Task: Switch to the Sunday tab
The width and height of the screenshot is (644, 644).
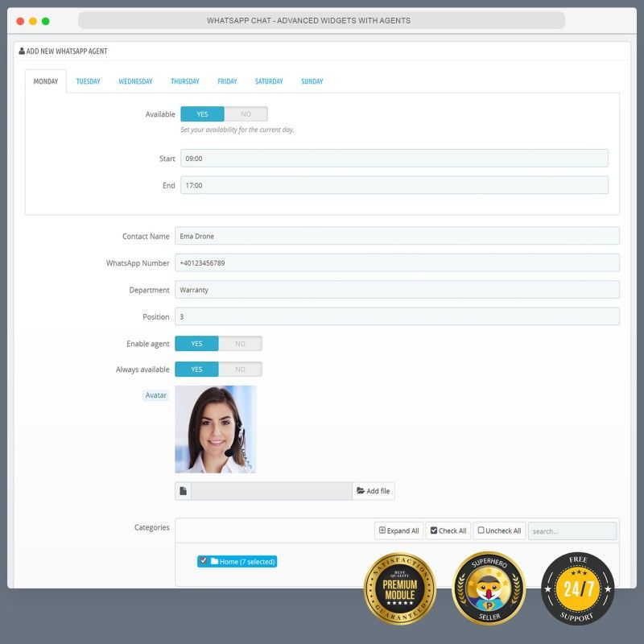Action: [312, 81]
